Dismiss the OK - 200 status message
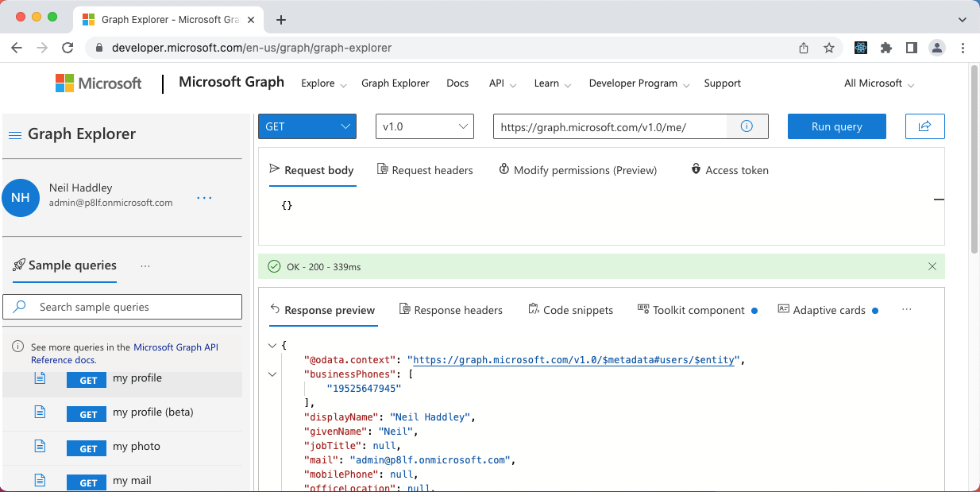This screenshot has width=980, height=492. pos(932,266)
